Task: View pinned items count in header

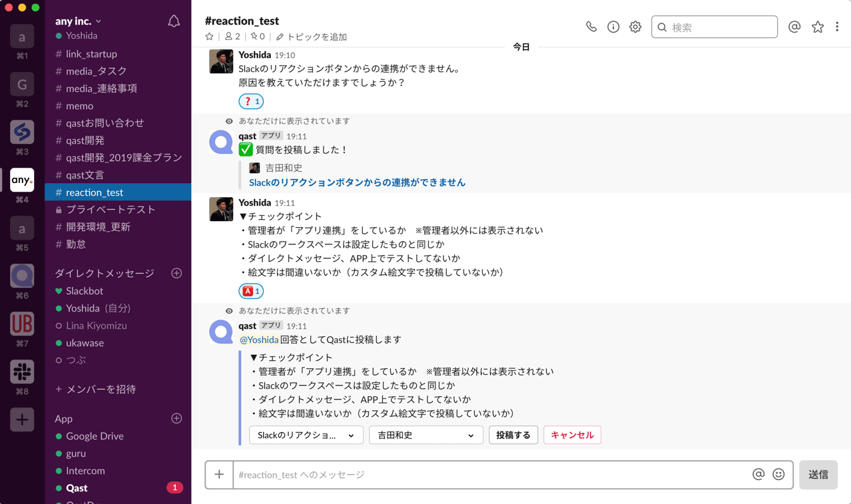Action: coord(258,37)
